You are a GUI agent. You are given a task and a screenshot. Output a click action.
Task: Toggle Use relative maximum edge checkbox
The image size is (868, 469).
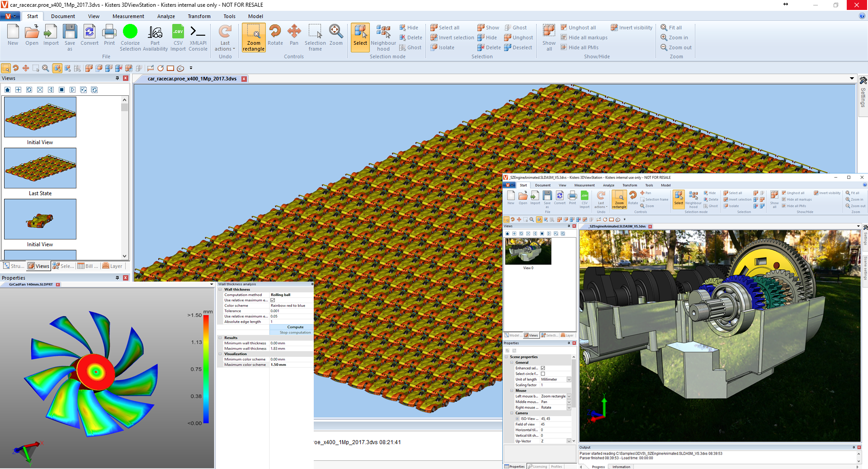coord(273,300)
